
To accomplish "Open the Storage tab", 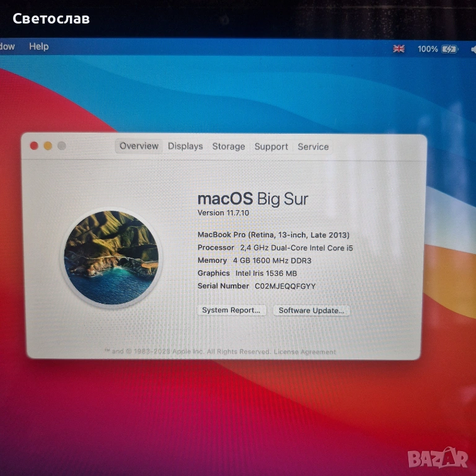I will pos(229,147).
